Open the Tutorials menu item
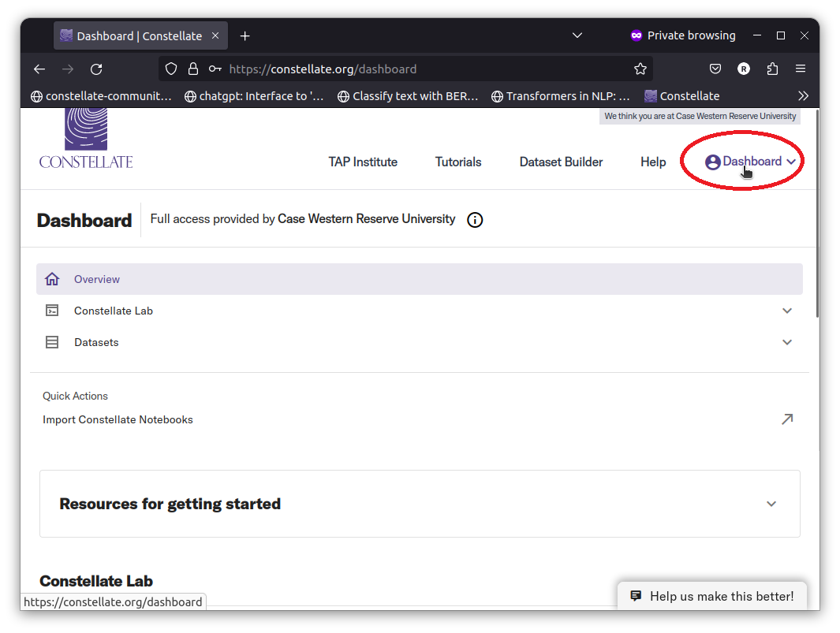The height and width of the screenshot is (633, 840). [x=458, y=162]
